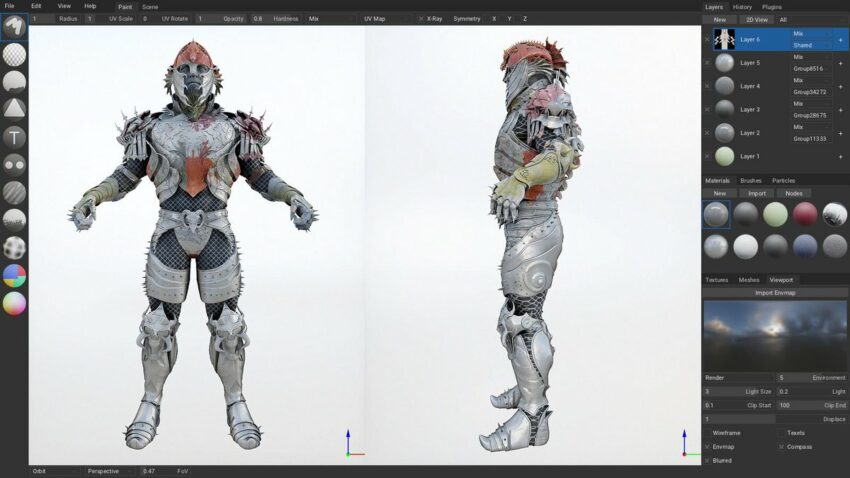Select the light green material sphere

point(775,214)
